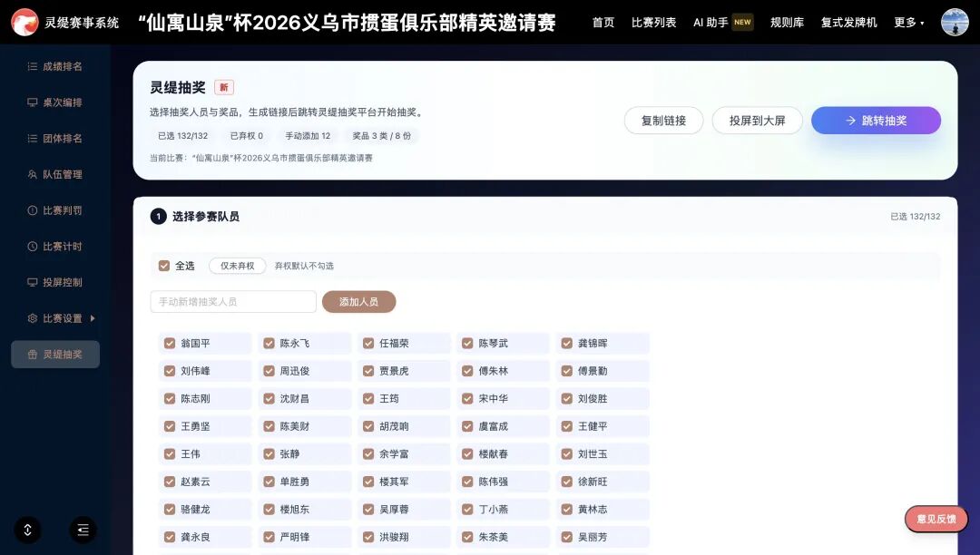Open the user avatar menu
The height and width of the screenshot is (555, 980).
955,23
